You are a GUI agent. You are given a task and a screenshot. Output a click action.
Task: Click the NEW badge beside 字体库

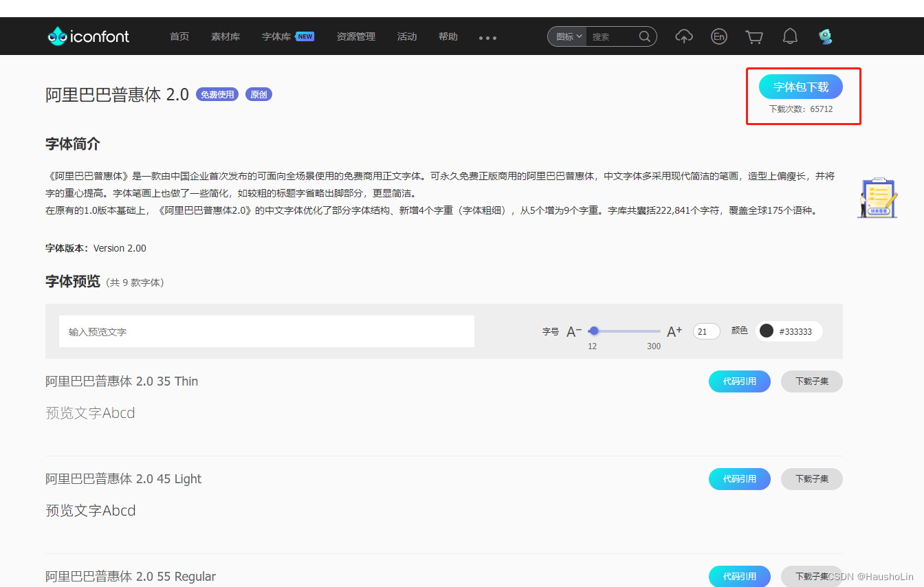[305, 36]
